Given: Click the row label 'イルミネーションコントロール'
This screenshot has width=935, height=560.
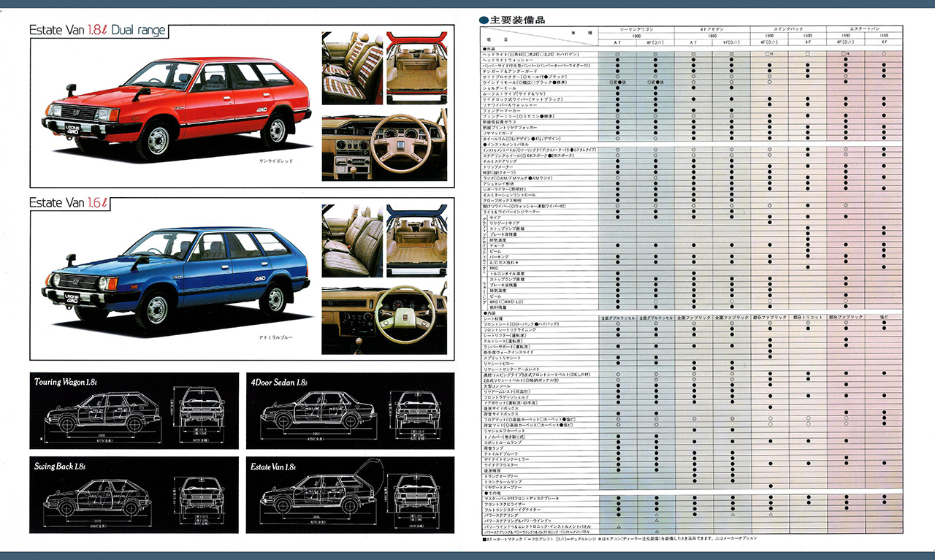Looking at the screenshot, I should coord(509,195).
